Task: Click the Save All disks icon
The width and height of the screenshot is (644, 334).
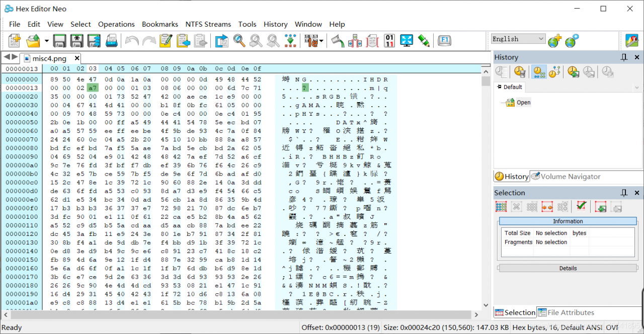Action: [x=94, y=41]
